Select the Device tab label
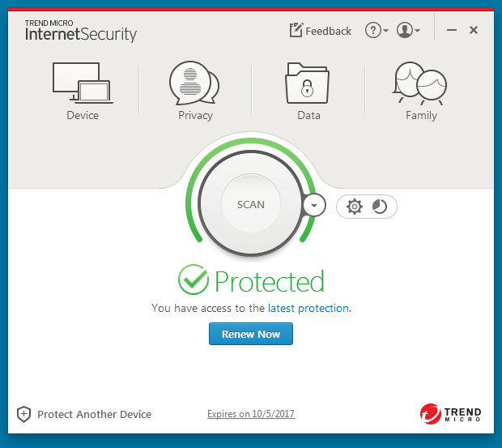 83,115
